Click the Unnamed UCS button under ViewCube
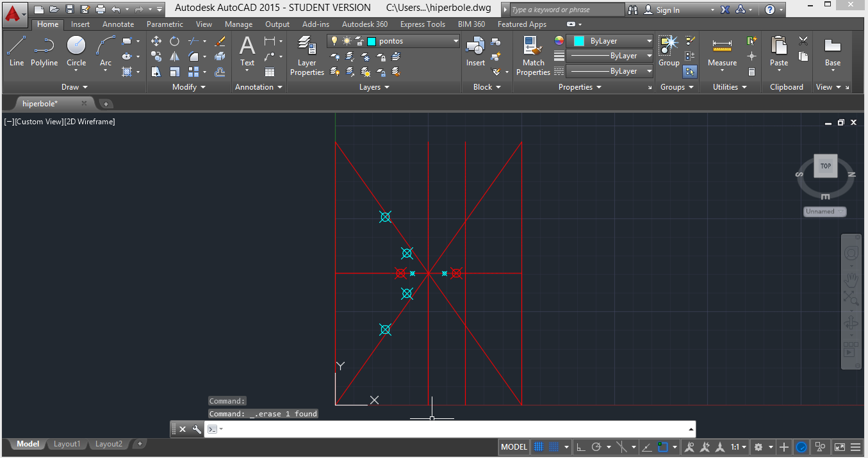 (824, 211)
